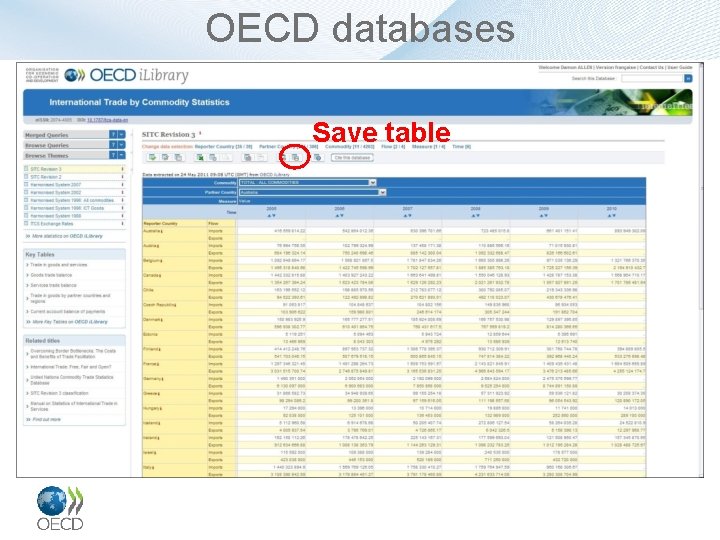Image resolution: width=720 pixels, height=540 pixels.
Task: Click the info icon beside SITC Revision 3
Action: point(122,169)
